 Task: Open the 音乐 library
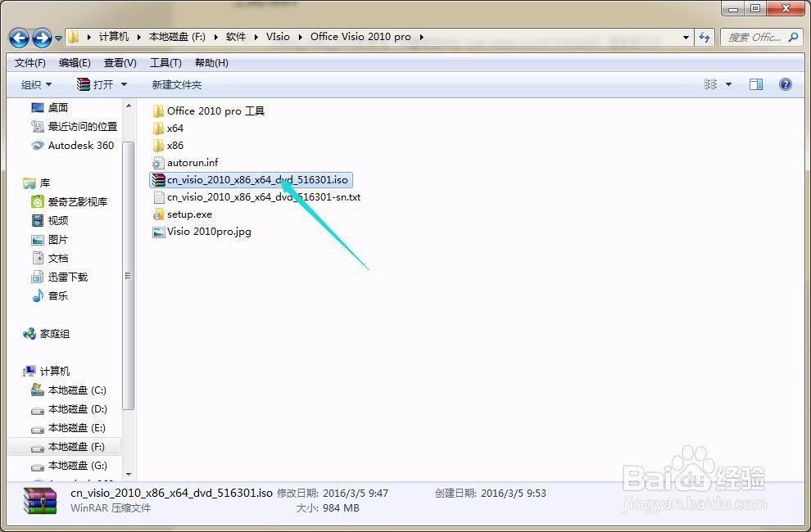click(x=50, y=295)
